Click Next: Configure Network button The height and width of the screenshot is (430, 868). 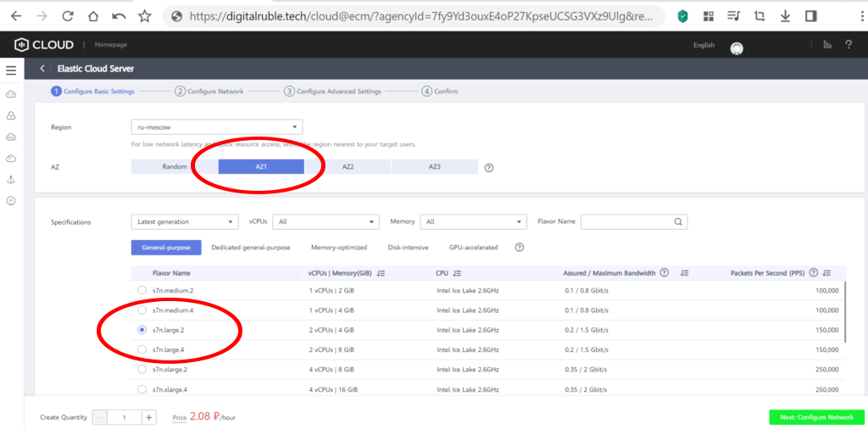click(x=816, y=417)
